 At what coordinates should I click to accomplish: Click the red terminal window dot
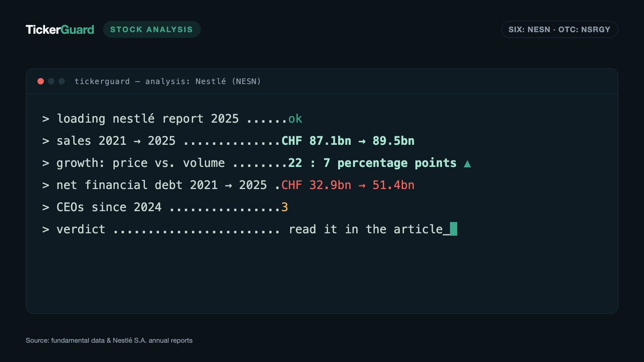41,81
